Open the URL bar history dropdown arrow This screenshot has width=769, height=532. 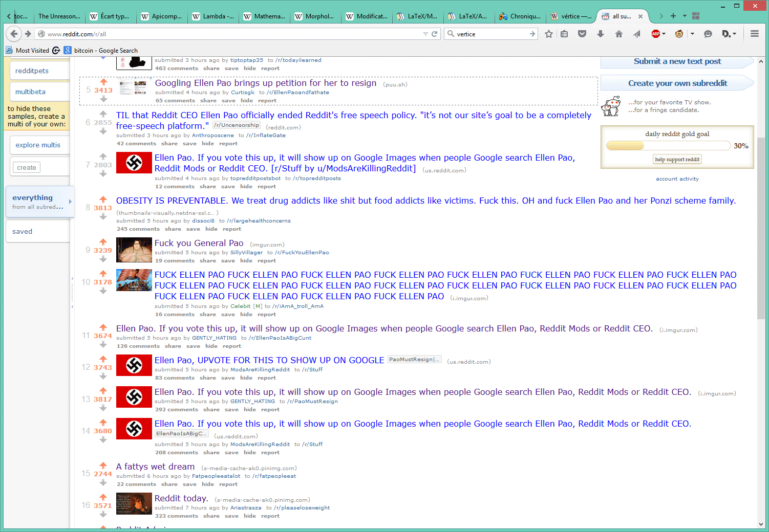click(x=425, y=34)
